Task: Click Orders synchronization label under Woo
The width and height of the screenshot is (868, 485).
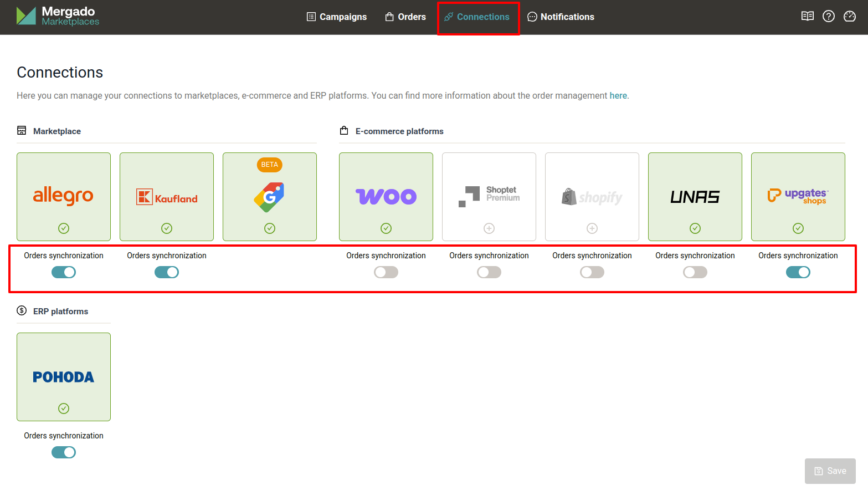Action: point(386,256)
